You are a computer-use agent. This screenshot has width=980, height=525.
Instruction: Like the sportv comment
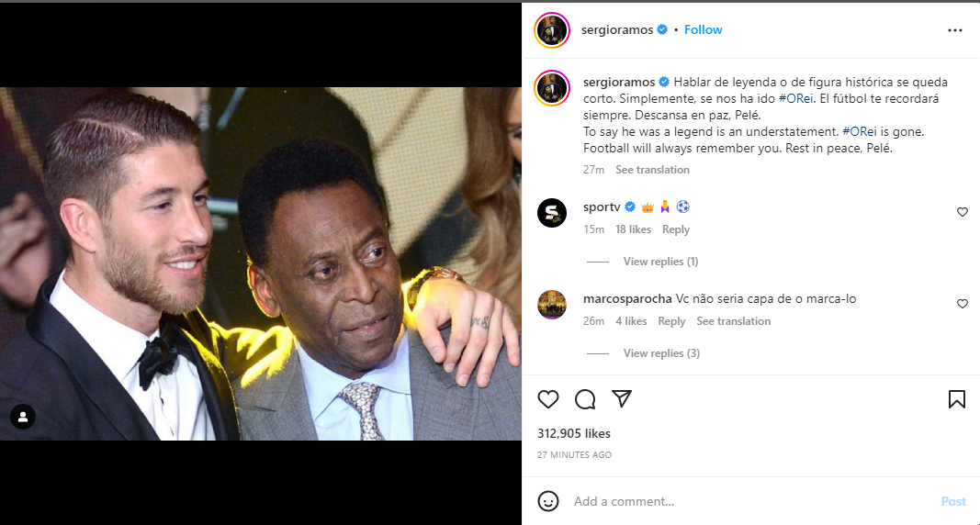(x=963, y=212)
